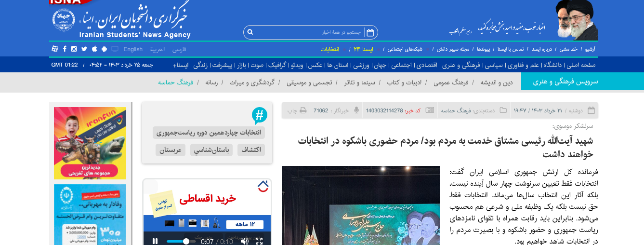Open سیاسی section in main nav
The image size is (644, 245).
(493, 65)
